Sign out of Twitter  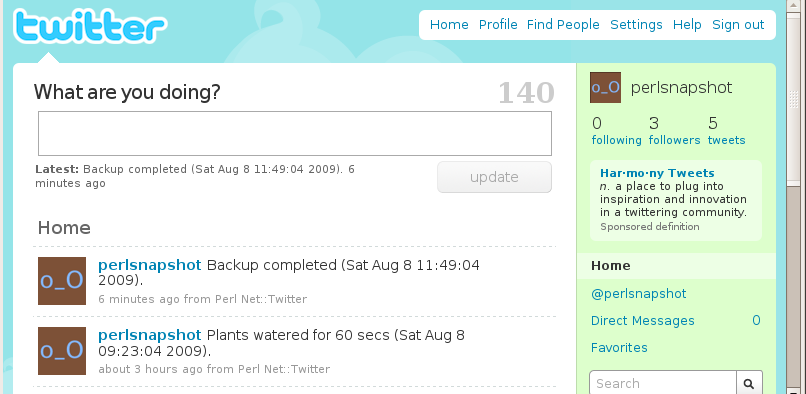point(738,25)
